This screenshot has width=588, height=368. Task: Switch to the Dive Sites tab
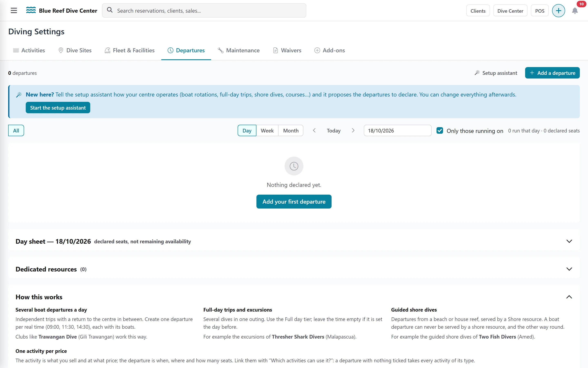(x=75, y=50)
